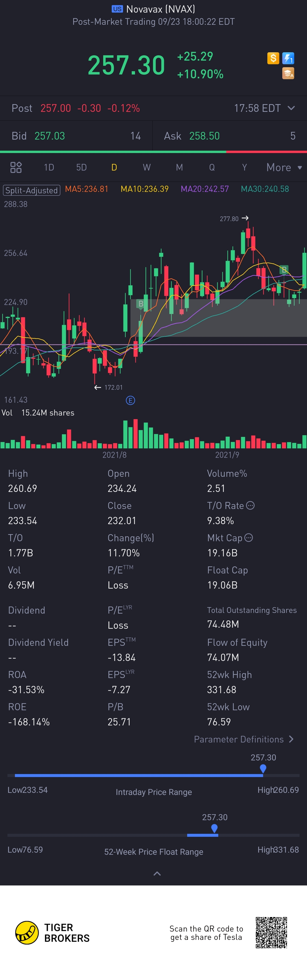Toggle the MA20 indicator label
This screenshot has height=980, width=307.
205,189
